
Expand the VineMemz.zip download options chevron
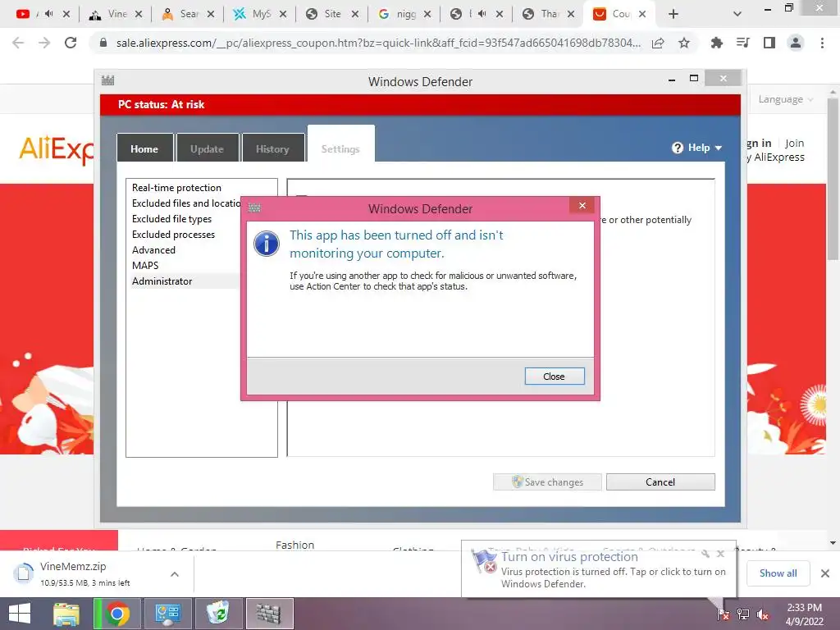coord(175,573)
